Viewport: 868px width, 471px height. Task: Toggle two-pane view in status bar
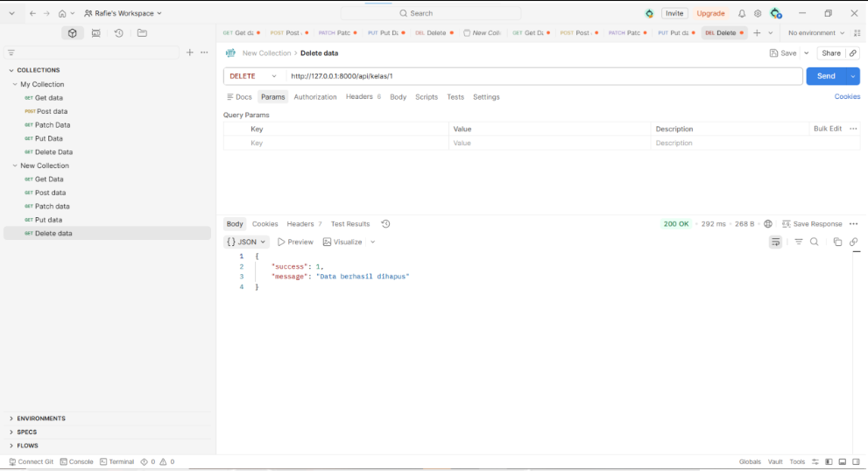coord(829,461)
